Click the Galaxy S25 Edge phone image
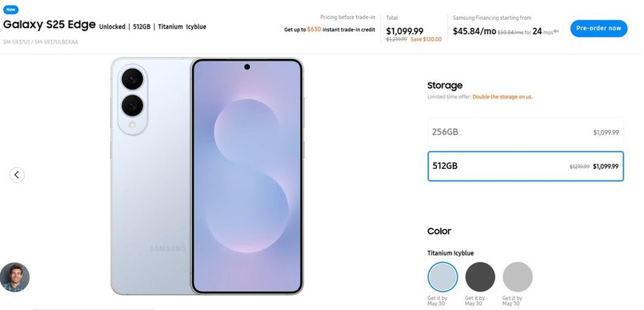This screenshot has height=310, width=644. click(246, 176)
